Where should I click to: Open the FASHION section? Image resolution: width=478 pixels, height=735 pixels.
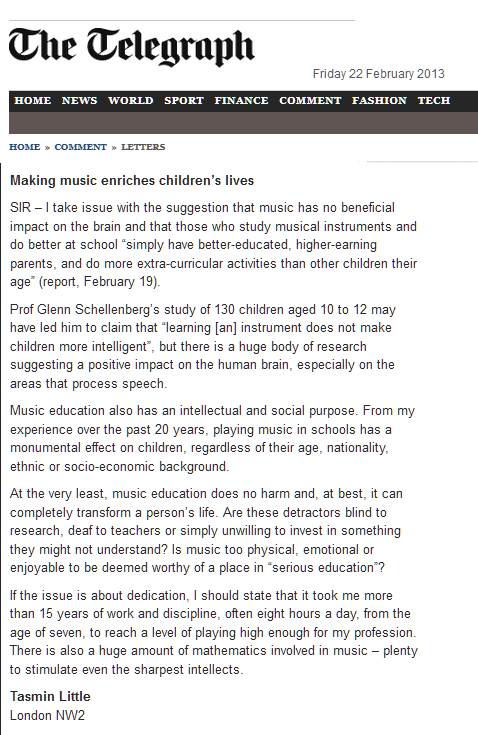380,101
